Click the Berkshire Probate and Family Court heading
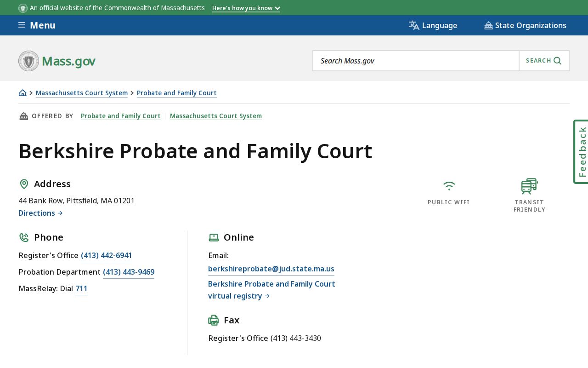This screenshot has width=588, height=368. pos(195,151)
